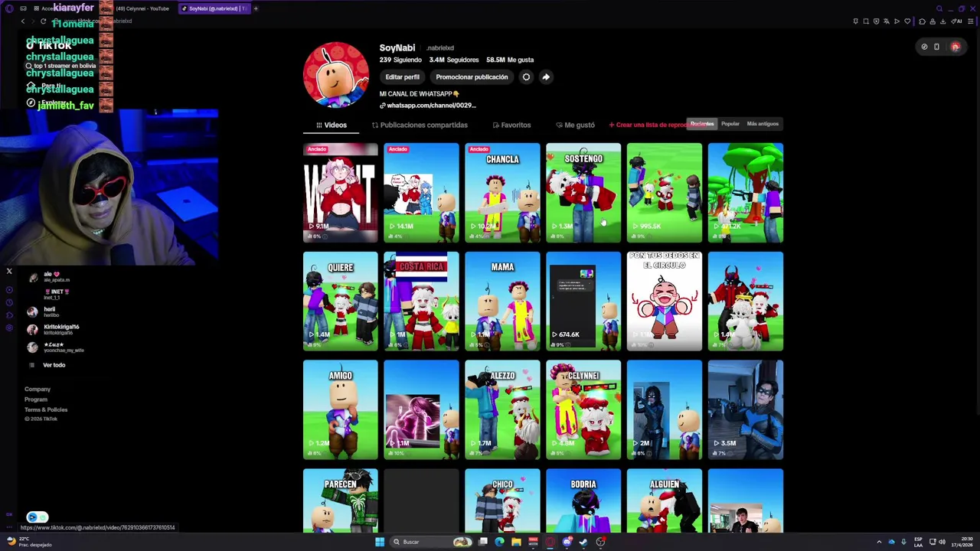Click the browser AI assistant icon
Image resolution: width=980 pixels, height=551 pixels.
957,21
